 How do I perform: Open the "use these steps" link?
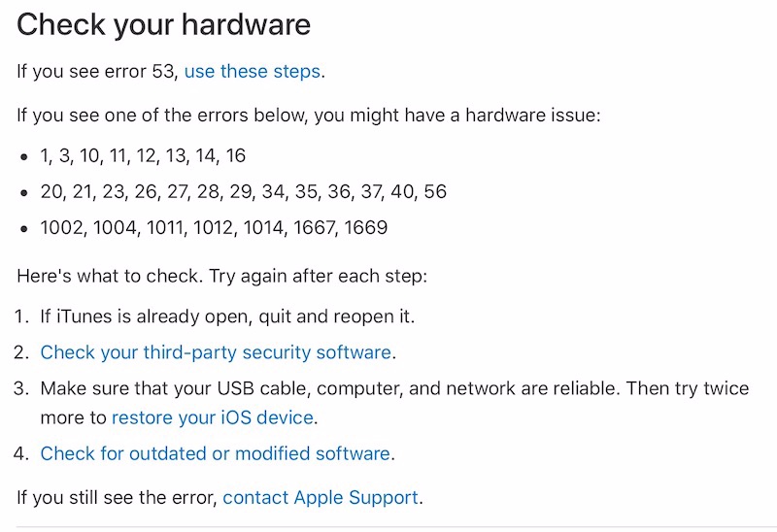pos(253,71)
